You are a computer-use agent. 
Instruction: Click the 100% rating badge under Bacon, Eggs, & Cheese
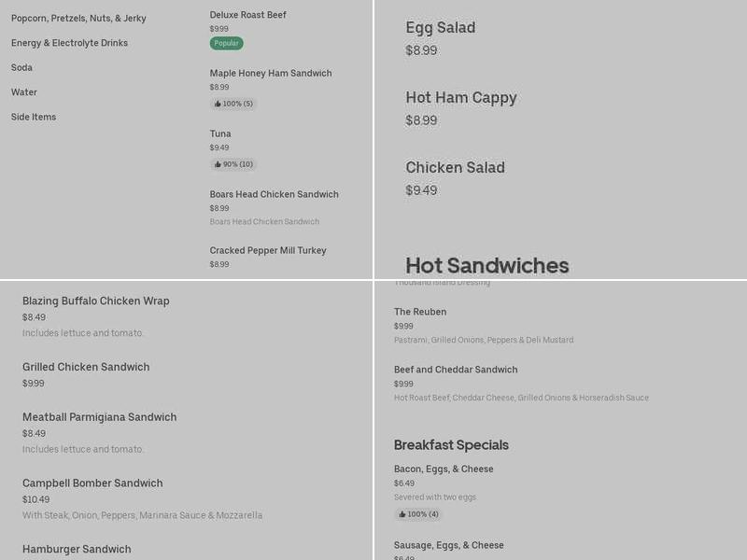point(417,513)
